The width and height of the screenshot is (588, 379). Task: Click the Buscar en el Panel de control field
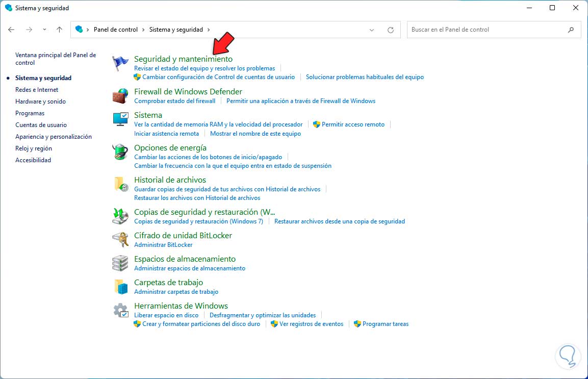tap(494, 30)
